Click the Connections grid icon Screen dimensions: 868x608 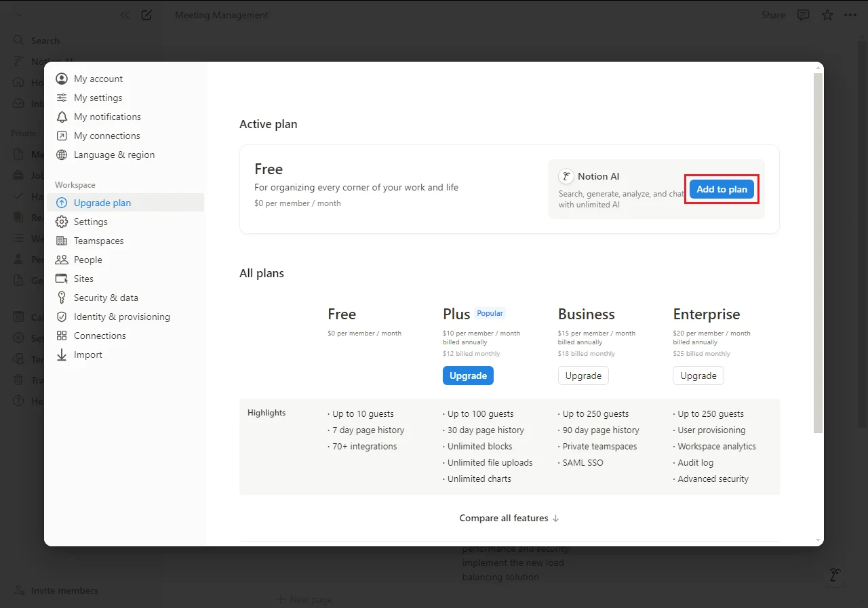click(x=62, y=336)
